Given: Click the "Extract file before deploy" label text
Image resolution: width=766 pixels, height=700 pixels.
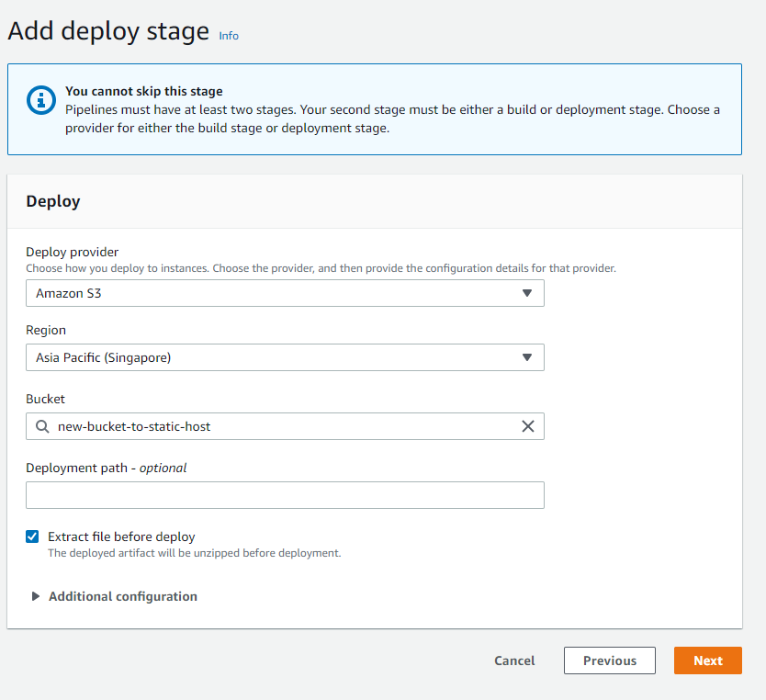Looking at the screenshot, I should pyautogui.click(x=121, y=536).
